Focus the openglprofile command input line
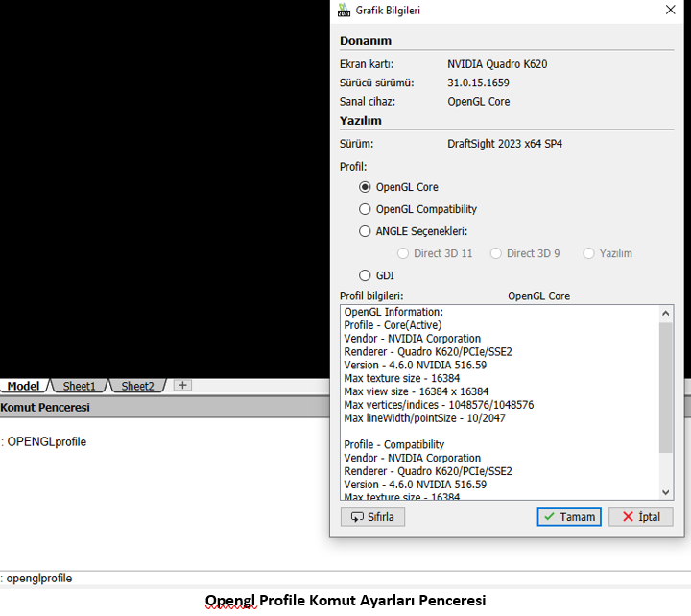Image resolution: width=691 pixels, height=616 pixels. (x=288, y=579)
